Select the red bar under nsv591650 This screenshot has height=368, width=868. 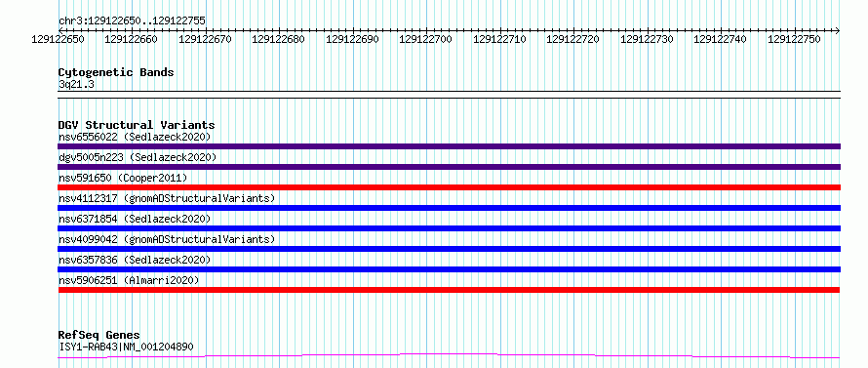pyautogui.click(x=449, y=187)
